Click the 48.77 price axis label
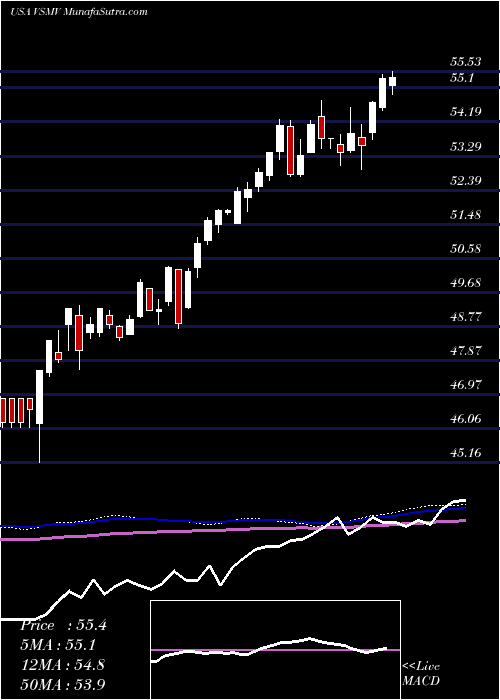 pos(466,317)
